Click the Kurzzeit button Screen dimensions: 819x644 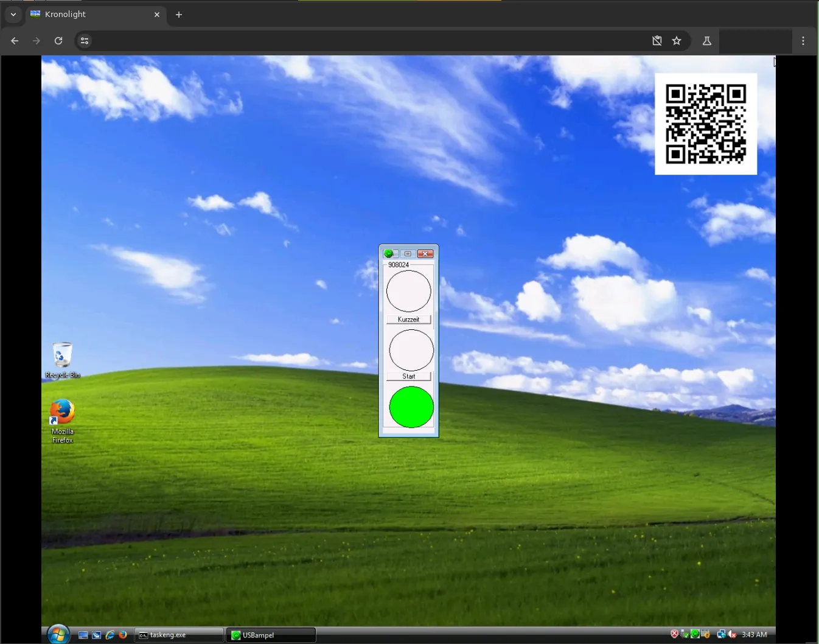(408, 320)
